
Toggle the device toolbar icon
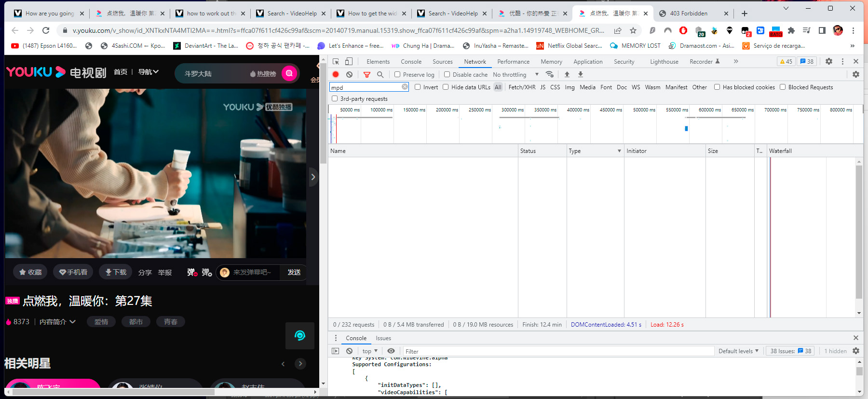pos(349,61)
